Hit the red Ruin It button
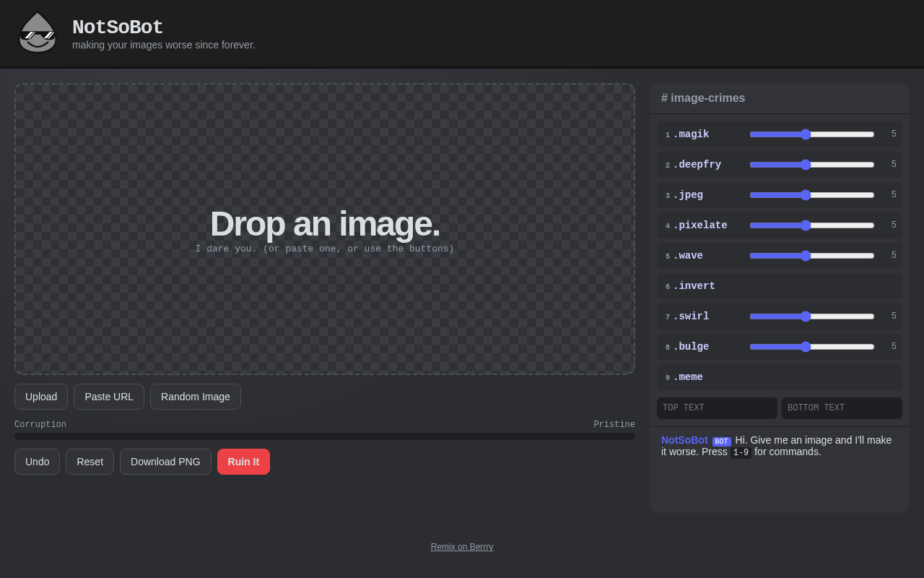Image resolution: width=924 pixels, height=578 pixels. click(x=243, y=462)
